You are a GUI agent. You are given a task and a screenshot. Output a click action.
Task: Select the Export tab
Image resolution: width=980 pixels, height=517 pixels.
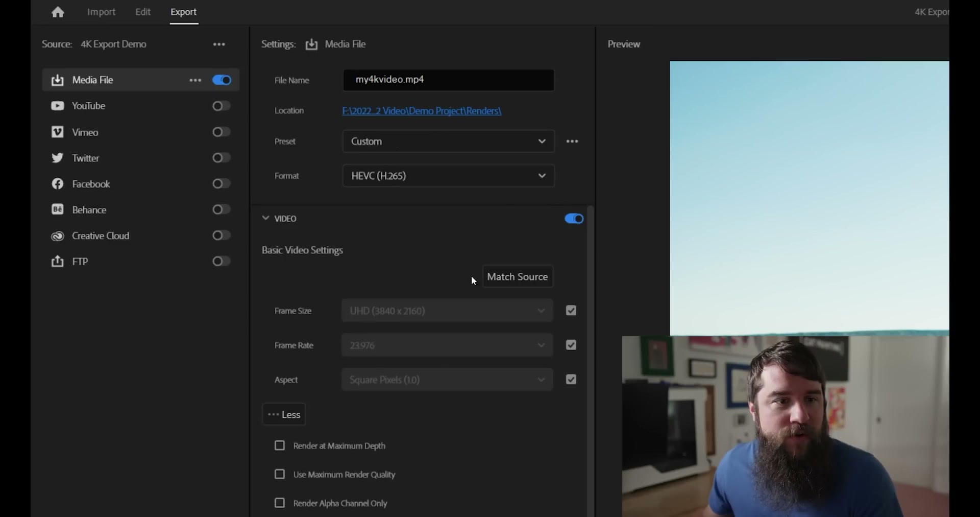coord(184,12)
